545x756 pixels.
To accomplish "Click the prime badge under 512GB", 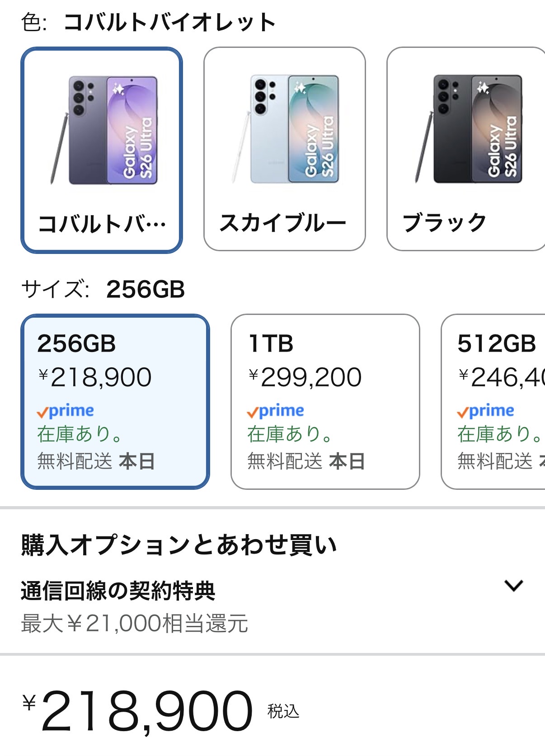I will click(486, 411).
